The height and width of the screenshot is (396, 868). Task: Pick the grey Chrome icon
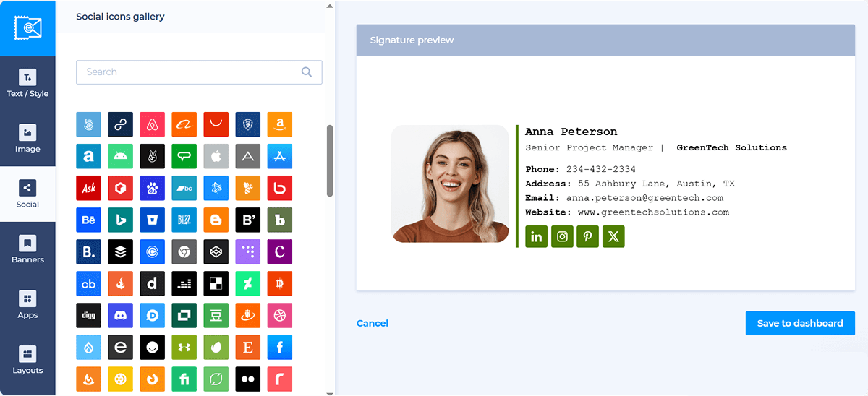pos(184,251)
